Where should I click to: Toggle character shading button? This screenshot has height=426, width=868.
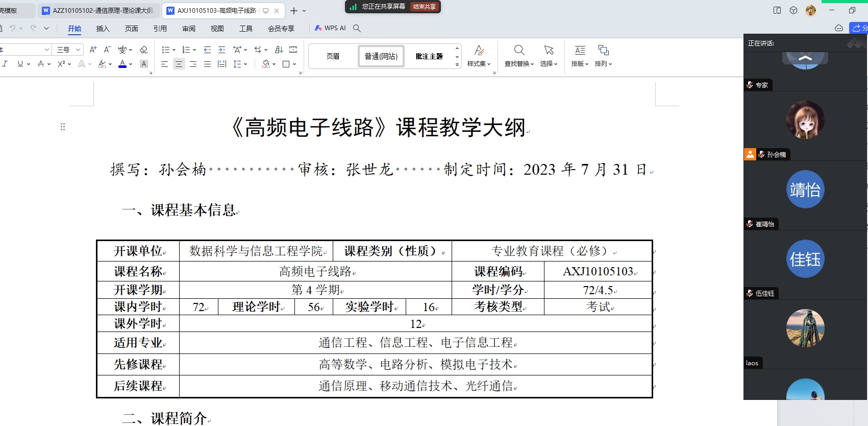(x=144, y=64)
